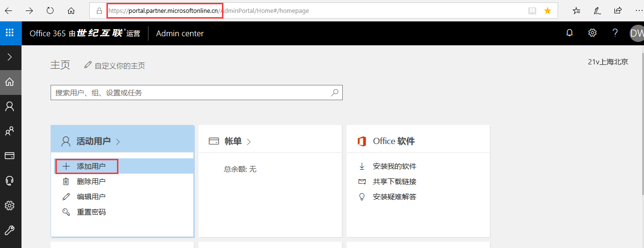
Task: Open Groups icon in sidebar
Action: pyautogui.click(x=10, y=131)
